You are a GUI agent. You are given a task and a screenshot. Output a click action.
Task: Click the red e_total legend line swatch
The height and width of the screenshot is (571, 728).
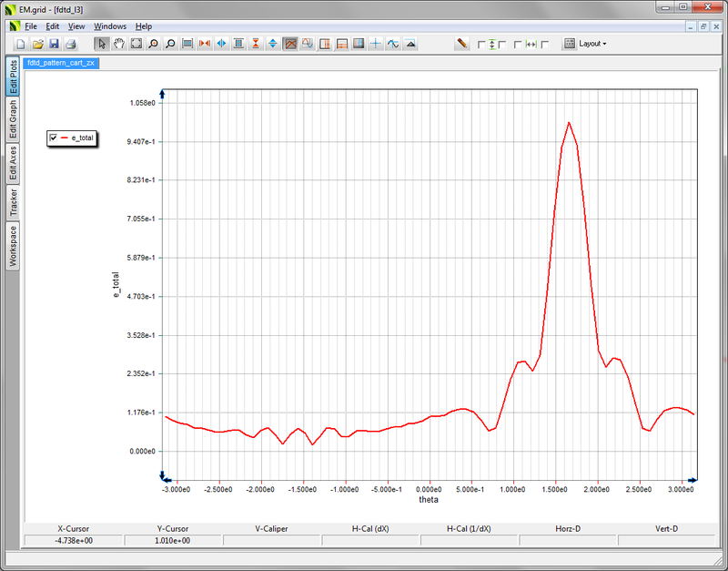pos(64,138)
